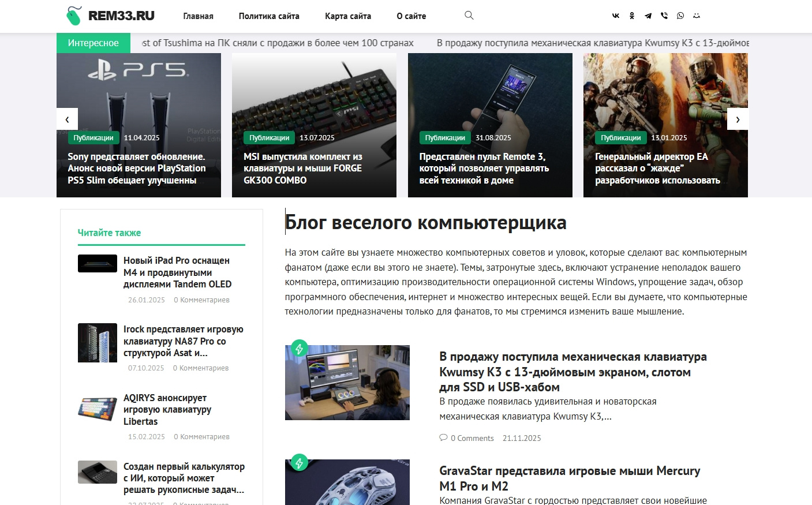Click 0 Комментариев under the iPad Pro item
Screen dimensions: 812x505
[201, 300]
